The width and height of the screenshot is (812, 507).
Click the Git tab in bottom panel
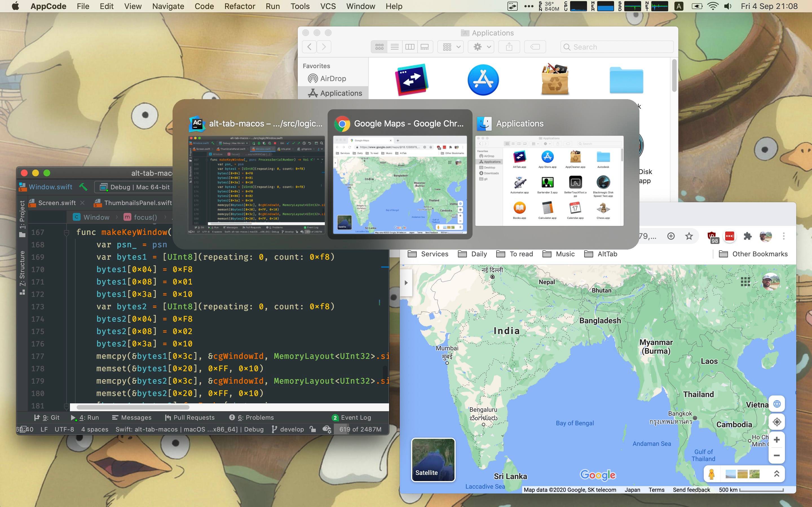click(x=48, y=417)
